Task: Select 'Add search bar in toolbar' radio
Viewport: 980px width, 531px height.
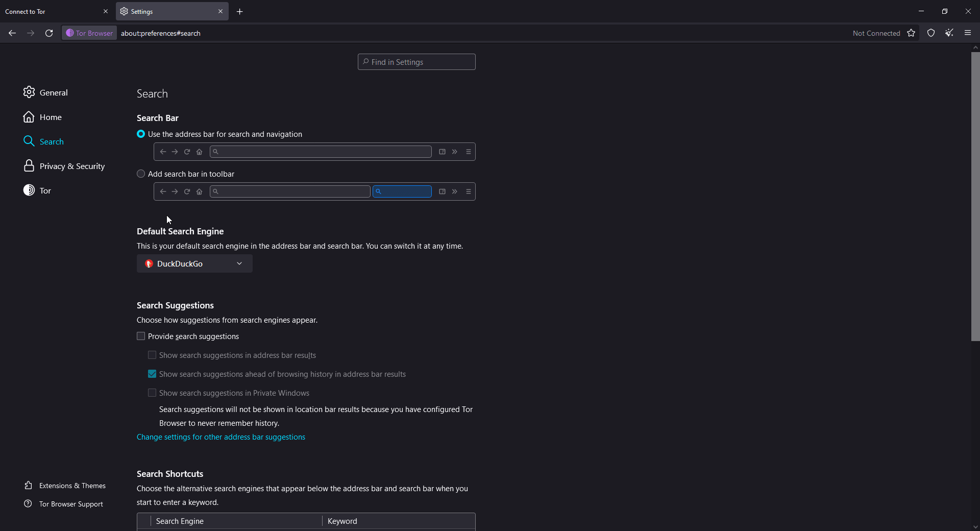Action: (x=141, y=174)
